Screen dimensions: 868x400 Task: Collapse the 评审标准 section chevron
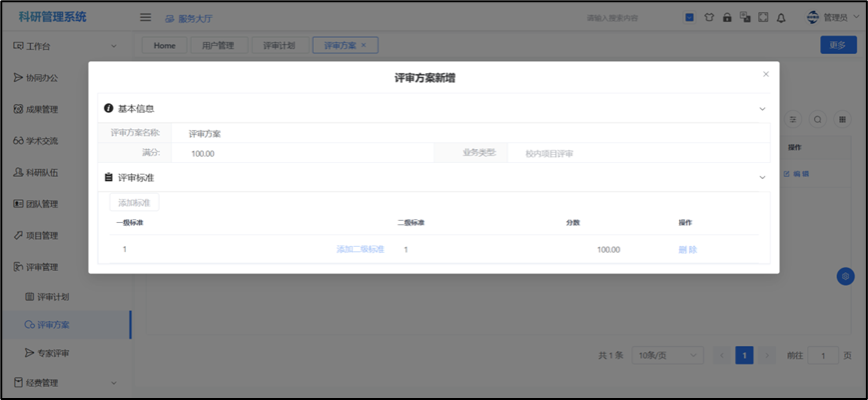(x=762, y=177)
